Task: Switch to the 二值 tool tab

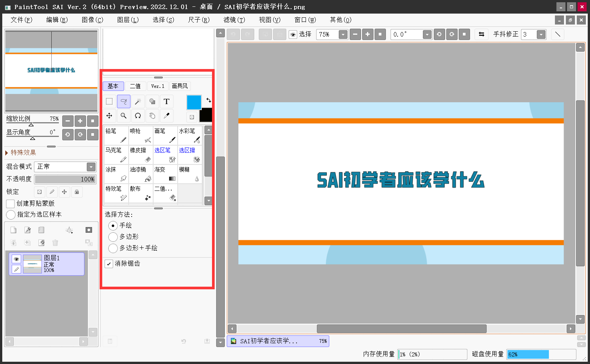Action: coord(135,86)
